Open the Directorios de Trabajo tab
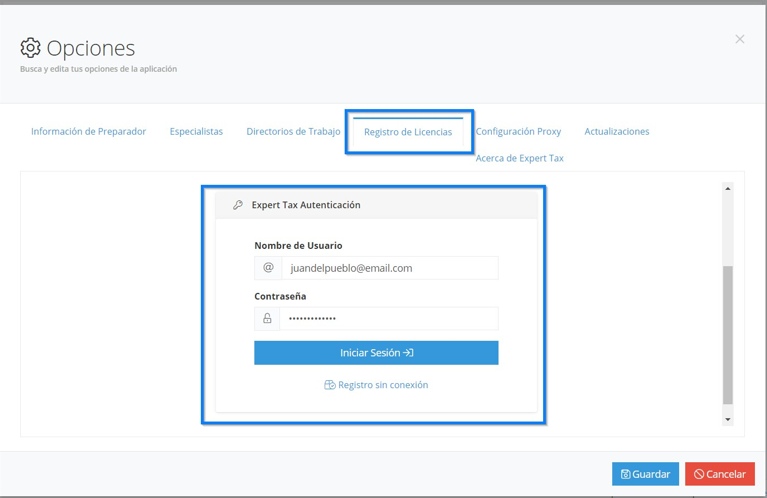This screenshot has height=498, width=767. 293,131
